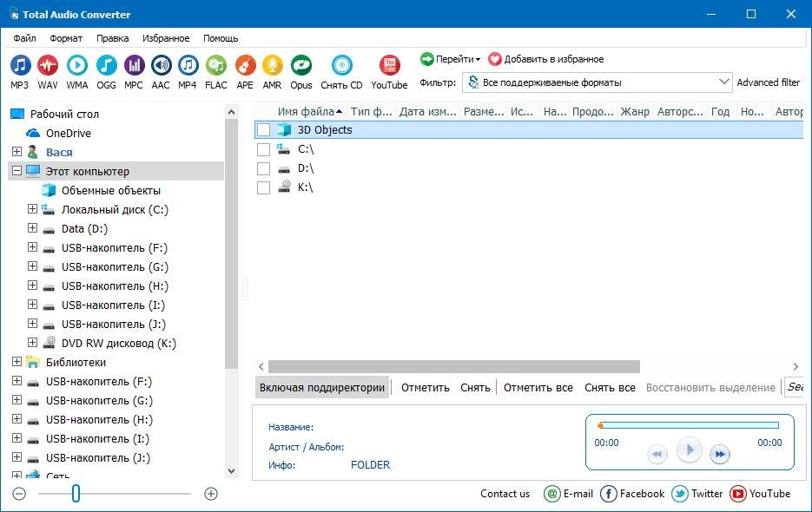Click the FLAC format icon
812x512 pixels.
pyautogui.click(x=216, y=66)
